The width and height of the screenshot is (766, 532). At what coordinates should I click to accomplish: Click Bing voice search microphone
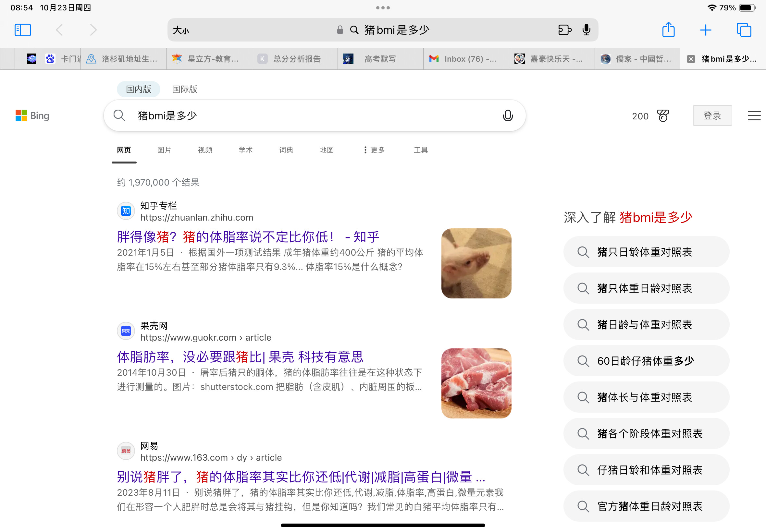point(507,116)
